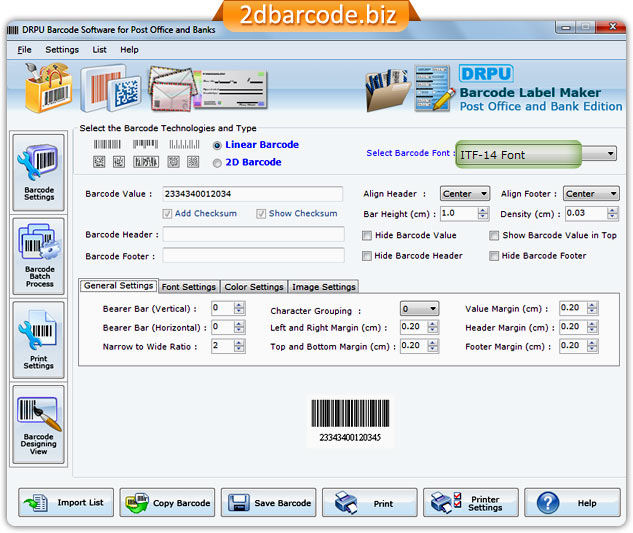Screen dimensions: 633x533
Task: Click the Save Barcode floppy disk icon
Action: (x=239, y=503)
